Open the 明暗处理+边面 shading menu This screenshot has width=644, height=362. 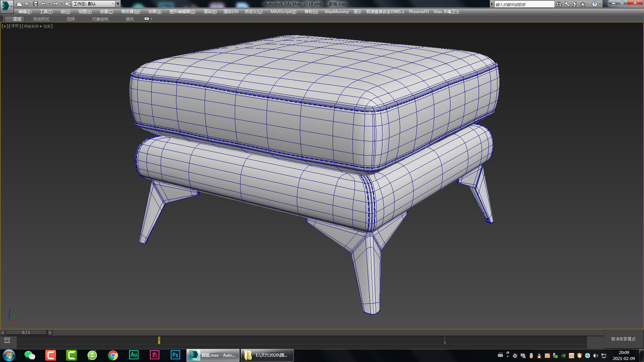tap(37, 26)
